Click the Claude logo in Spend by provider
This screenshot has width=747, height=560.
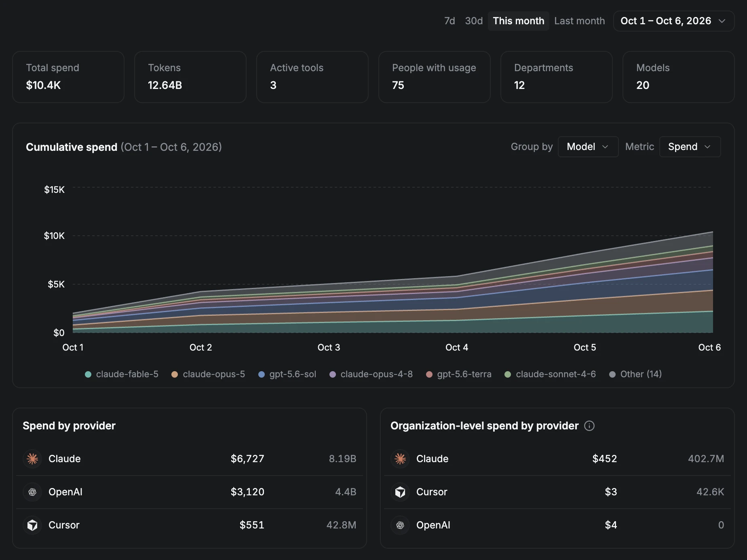(x=32, y=459)
